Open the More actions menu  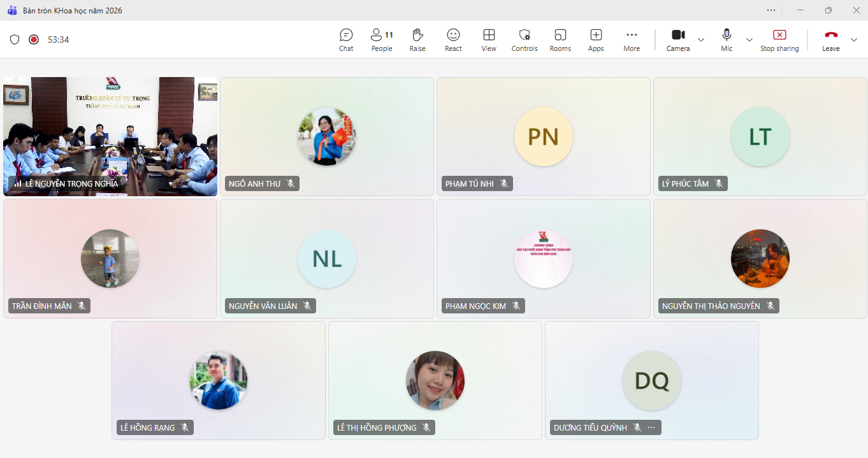[632, 39]
